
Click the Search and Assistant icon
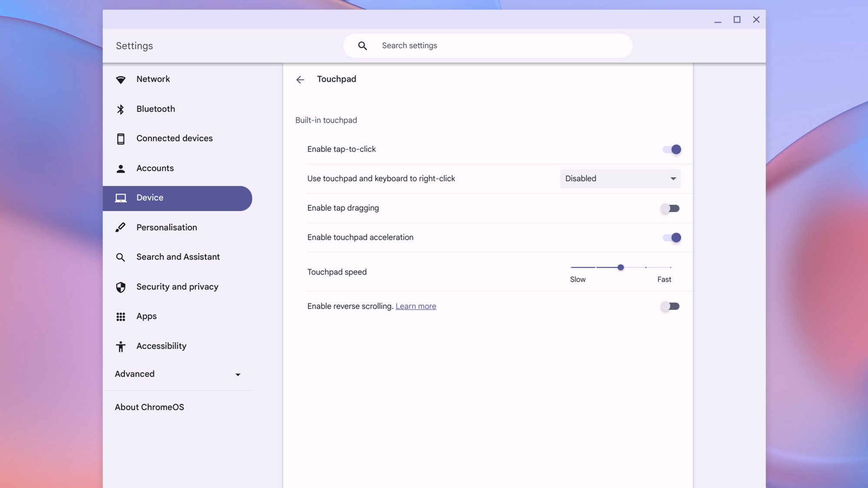[x=120, y=257]
